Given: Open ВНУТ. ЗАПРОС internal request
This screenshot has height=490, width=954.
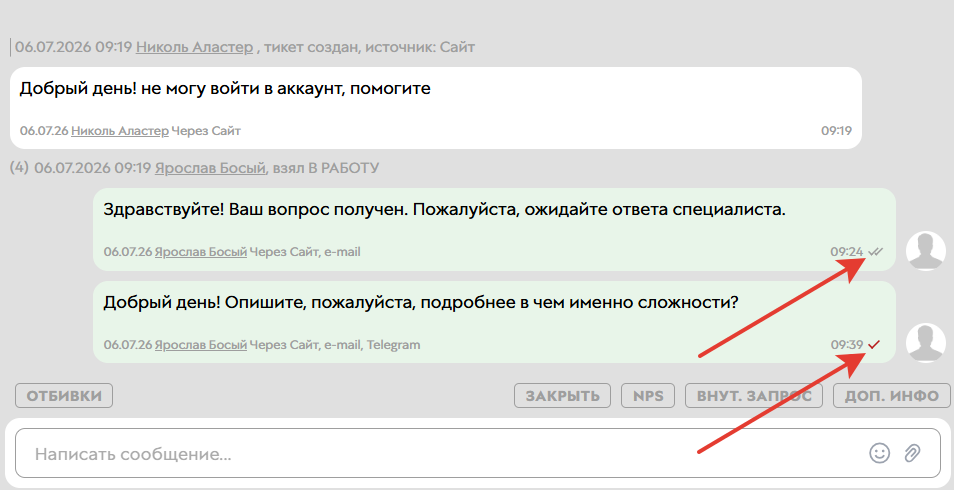Looking at the screenshot, I should 754,396.
